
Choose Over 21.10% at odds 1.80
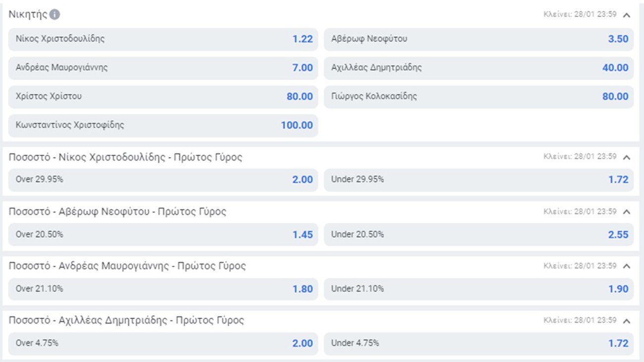point(163,289)
